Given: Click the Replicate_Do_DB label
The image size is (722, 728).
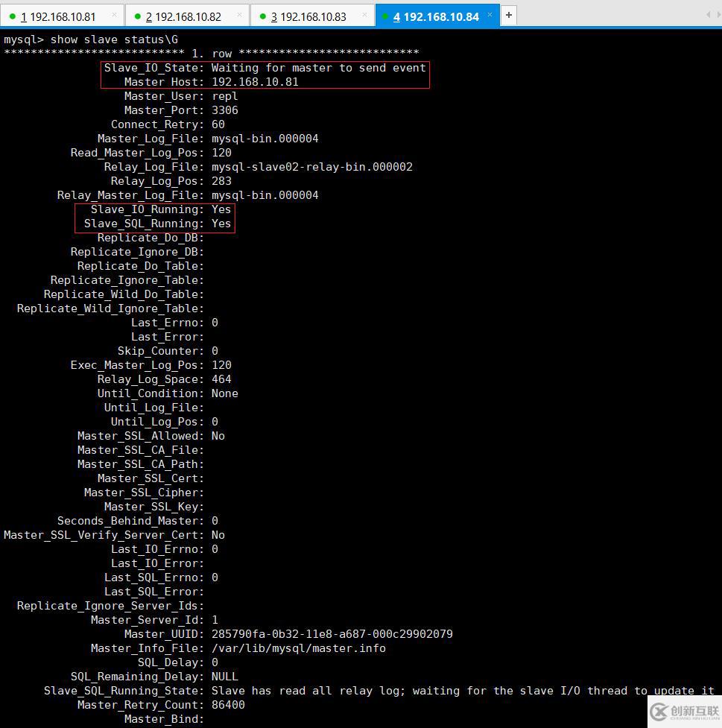Looking at the screenshot, I should 151,238.
